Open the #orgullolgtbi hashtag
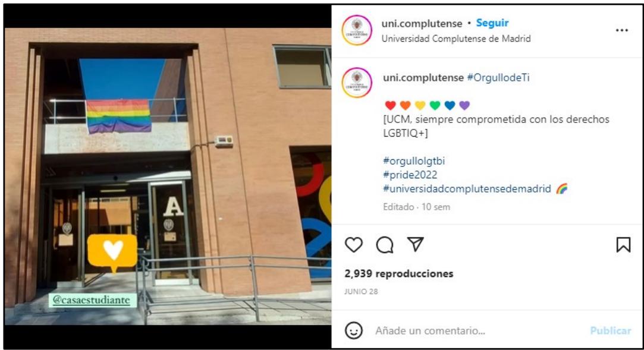The height and width of the screenshot is (350, 644). (x=414, y=161)
